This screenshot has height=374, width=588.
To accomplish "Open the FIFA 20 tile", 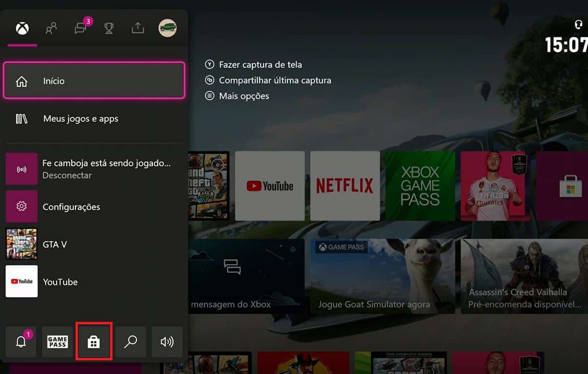I will pyautogui.click(x=495, y=186).
